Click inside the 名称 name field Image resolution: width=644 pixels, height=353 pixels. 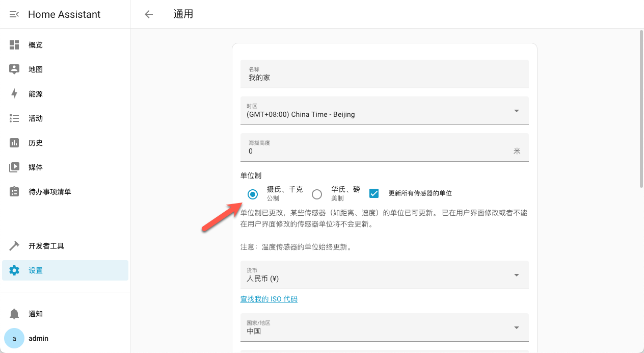(384, 78)
